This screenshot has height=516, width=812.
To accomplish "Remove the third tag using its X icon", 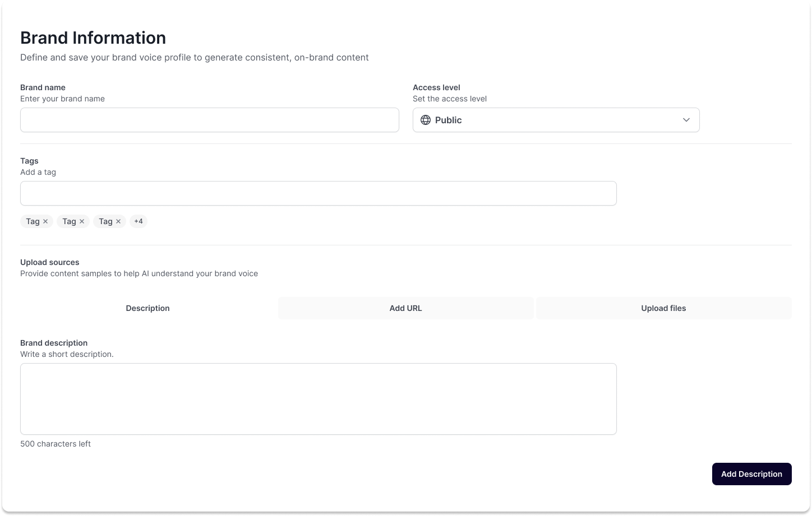I will tap(118, 221).
